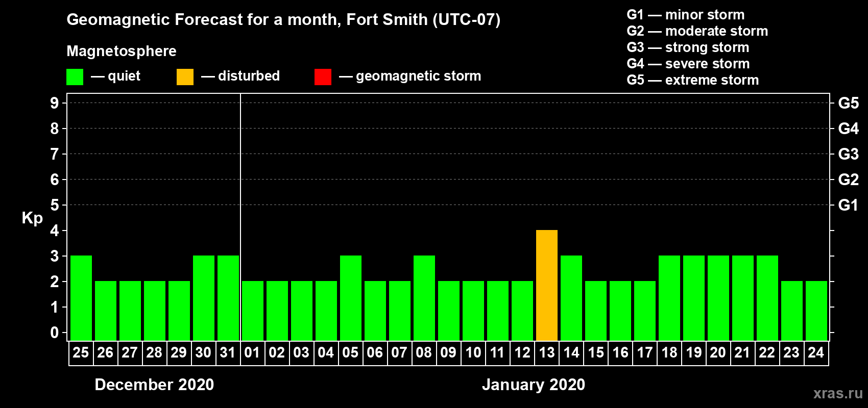Click the 'December 2020' month label
868x408 pixels.
[x=154, y=385]
